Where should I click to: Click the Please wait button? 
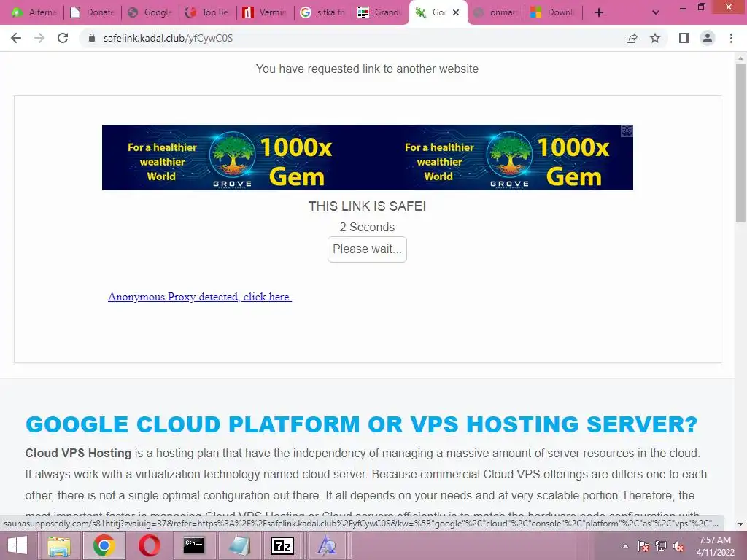point(367,249)
